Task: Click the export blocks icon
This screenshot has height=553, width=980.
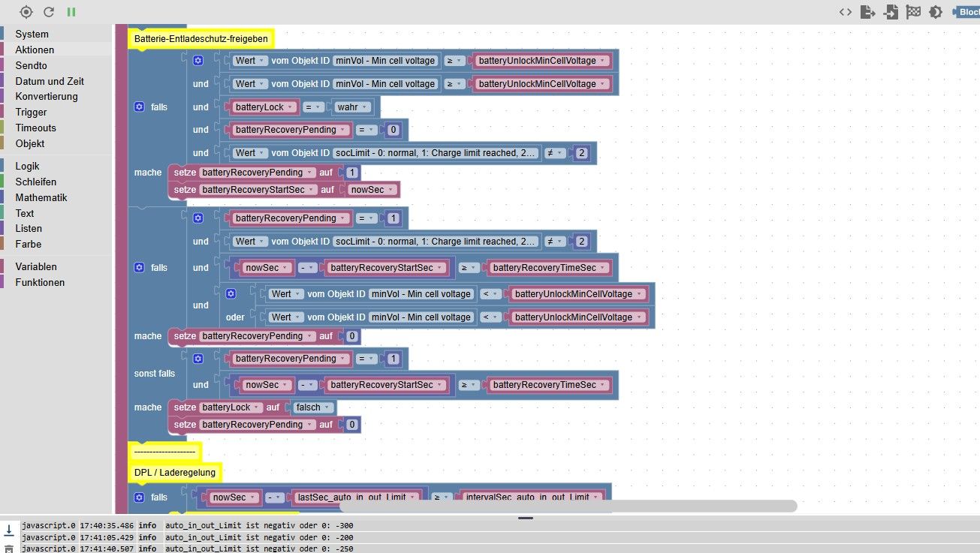Action: (x=868, y=12)
